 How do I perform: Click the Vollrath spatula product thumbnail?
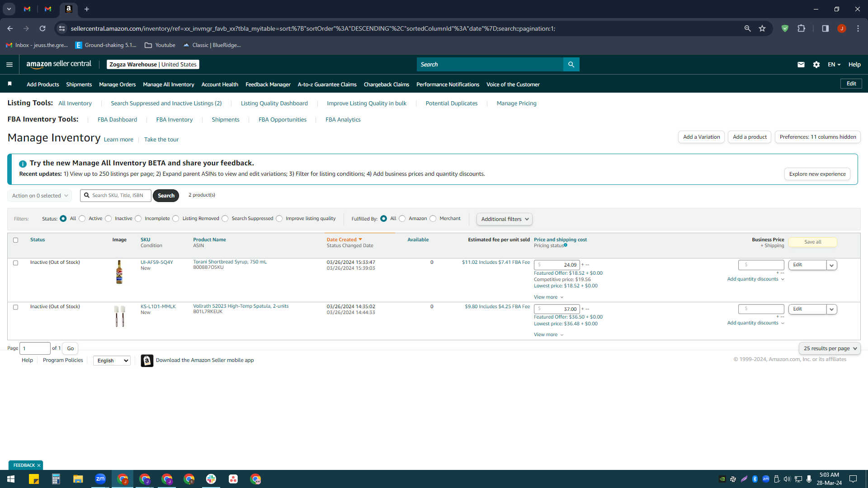(119, 316)
